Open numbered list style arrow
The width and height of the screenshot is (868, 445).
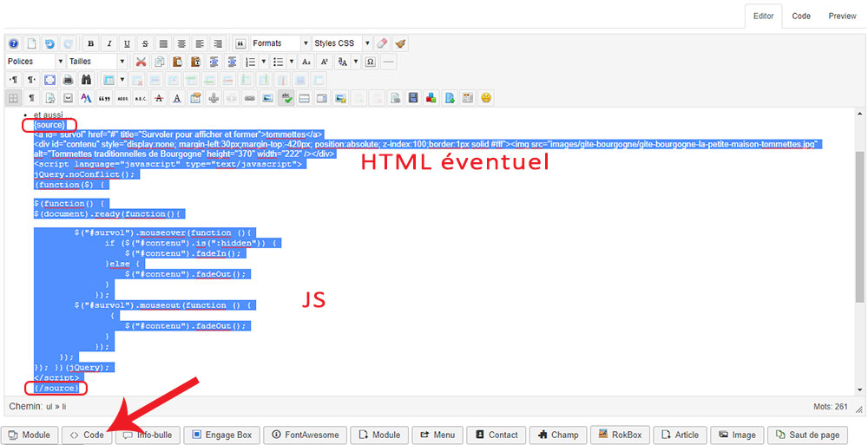click(264, 62)
